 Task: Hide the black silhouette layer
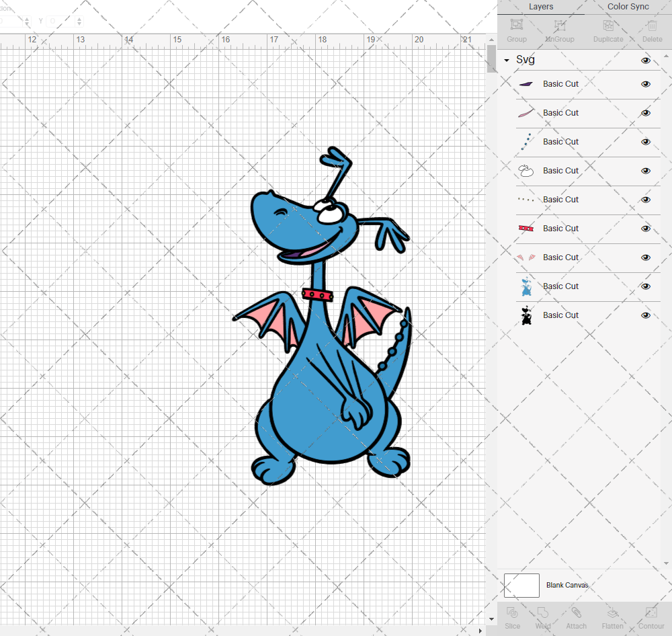pyautogui.click(x=645, y=315)
